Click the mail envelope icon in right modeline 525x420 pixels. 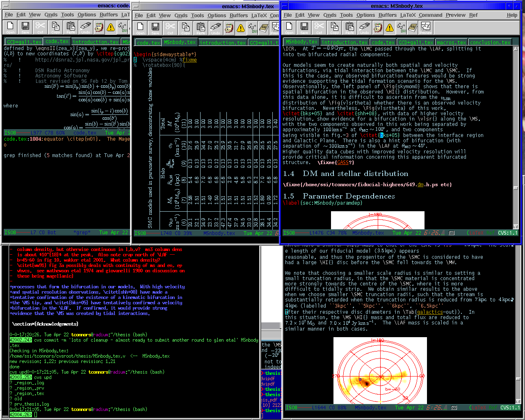click(452, 233)
